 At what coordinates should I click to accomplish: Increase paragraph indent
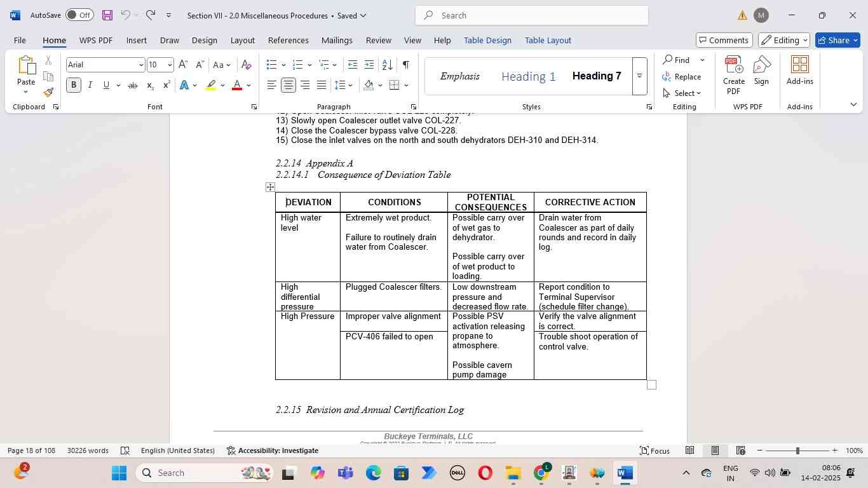(369, 65)
